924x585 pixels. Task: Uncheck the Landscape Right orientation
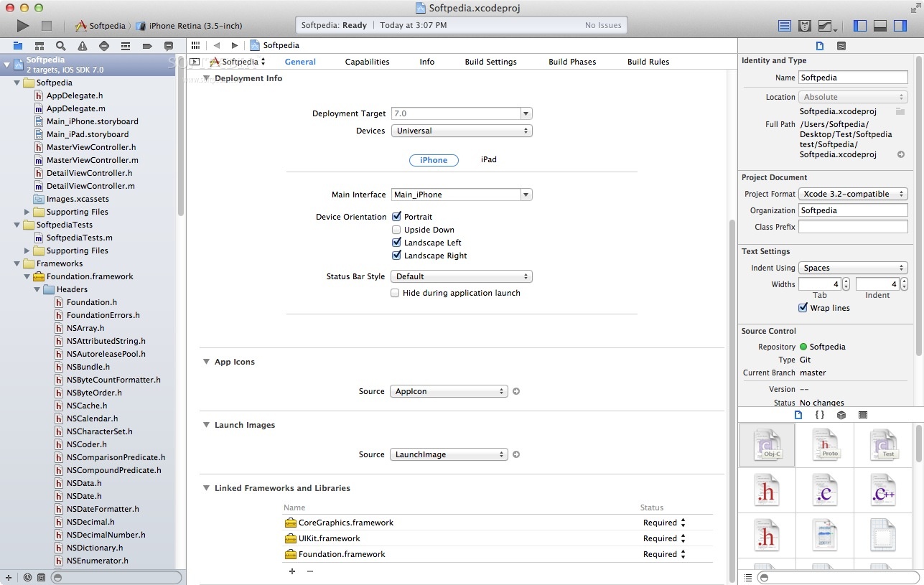coord(396,256)
